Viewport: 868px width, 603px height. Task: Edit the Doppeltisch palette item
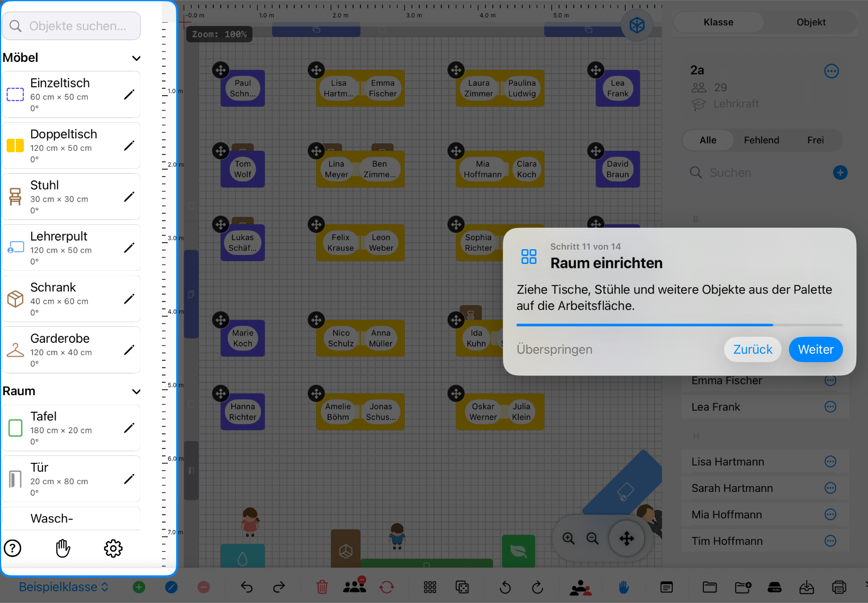129,145
